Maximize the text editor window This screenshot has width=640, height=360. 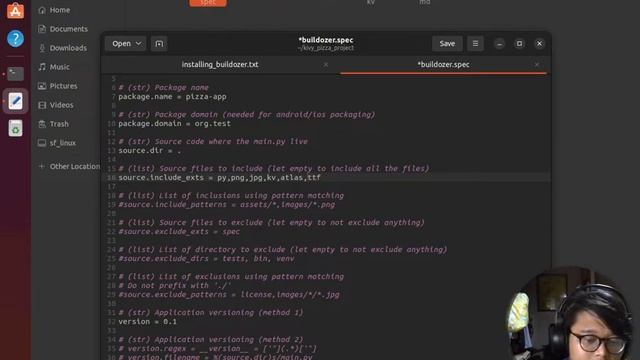click(x=519, y=44)
